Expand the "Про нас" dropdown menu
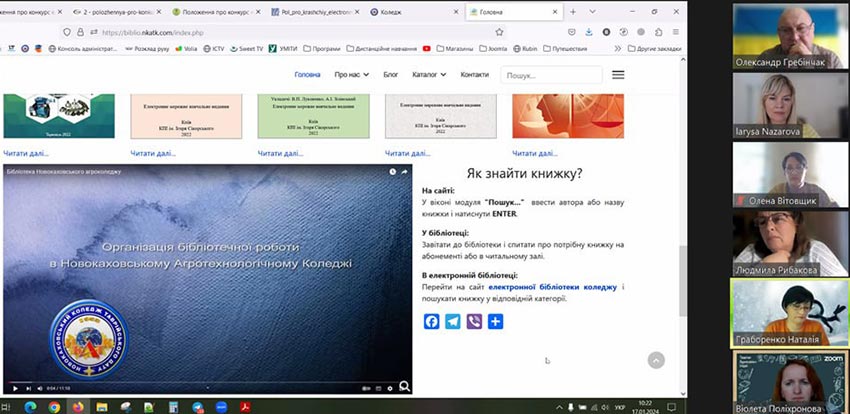 352,75
